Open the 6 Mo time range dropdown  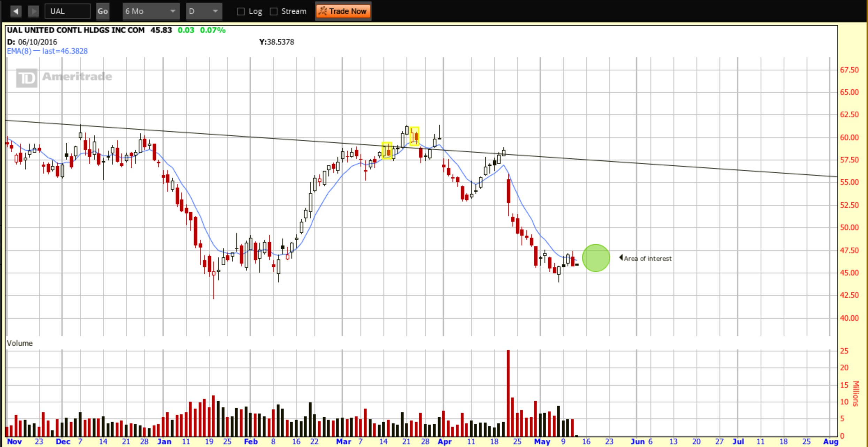pos(151,11)
